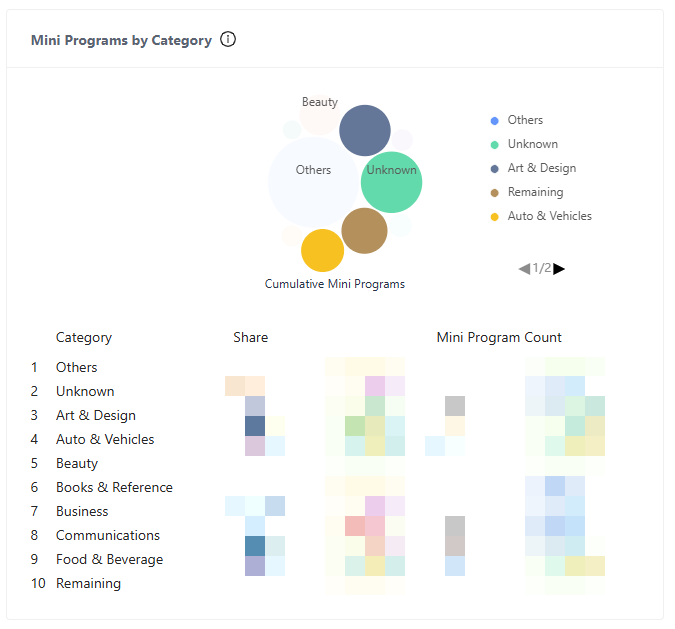
Task: Toggle the Others legend entry
Action: coord(524,120)
